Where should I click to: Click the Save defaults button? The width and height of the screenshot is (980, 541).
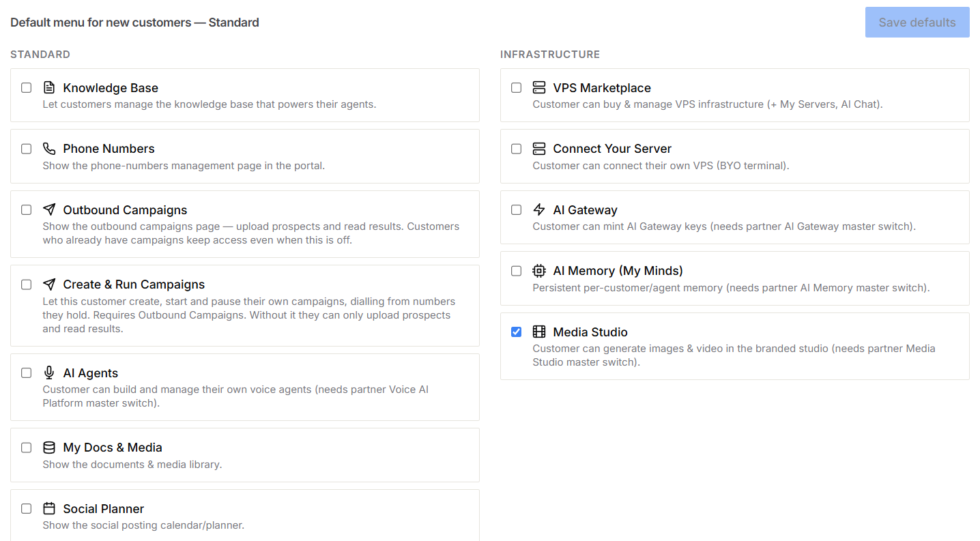pyautogui.click(x=917, y=23)
